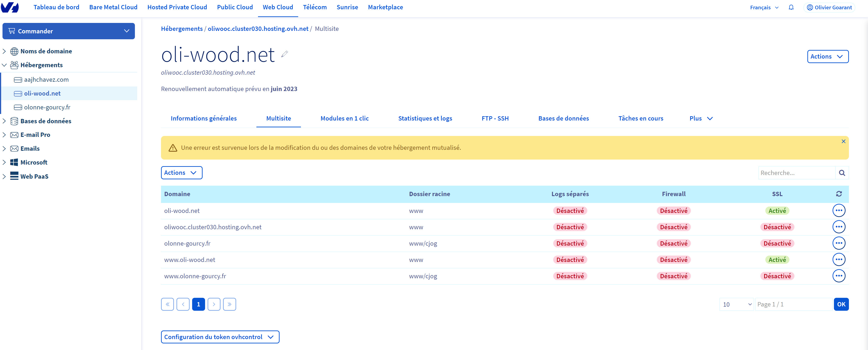Click the pencil edit icon beside oli-wood.net title
The width and height of the screenshot is (868, 350).
pyautogui.click(x=284, y=54)
